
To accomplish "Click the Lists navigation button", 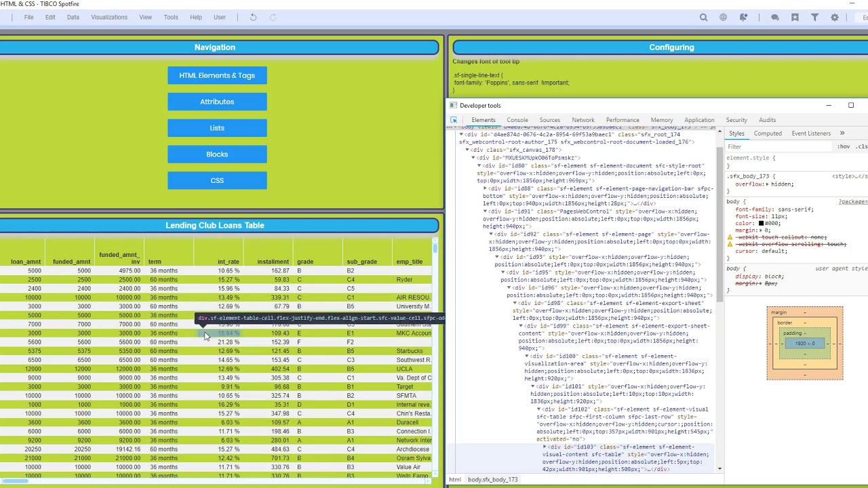I will click(217, 128).
